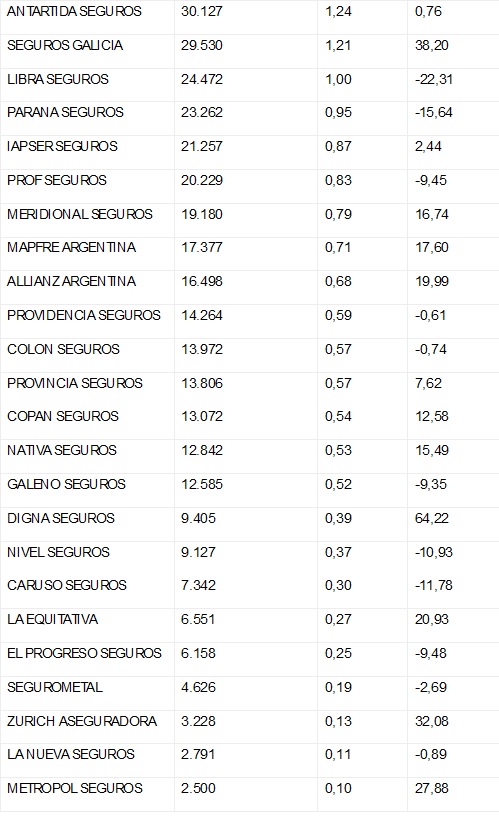Select GALENO SEGUROS amount 12.585
Image resolution: width=499 pixels, height=818 pixels.
click(x=202, y=484)
